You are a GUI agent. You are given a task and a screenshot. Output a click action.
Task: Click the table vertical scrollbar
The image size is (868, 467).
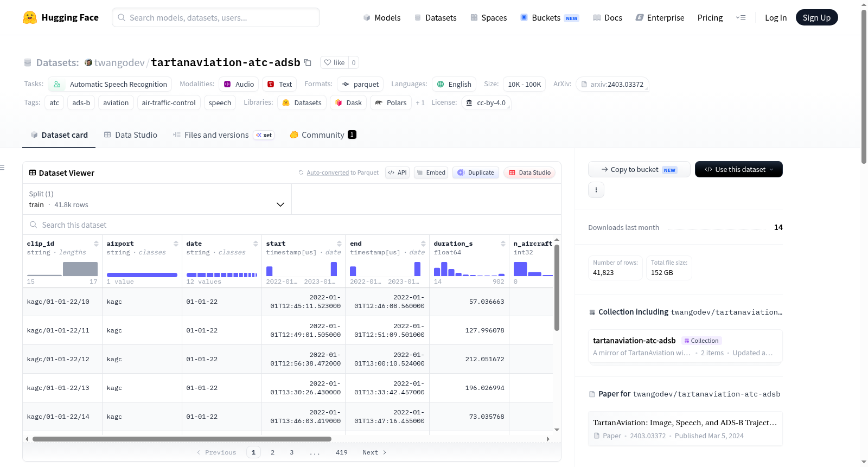point(557,287)
